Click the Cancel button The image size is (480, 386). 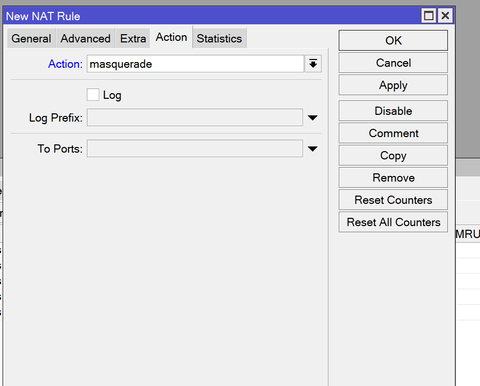click(x=393, y=63)
